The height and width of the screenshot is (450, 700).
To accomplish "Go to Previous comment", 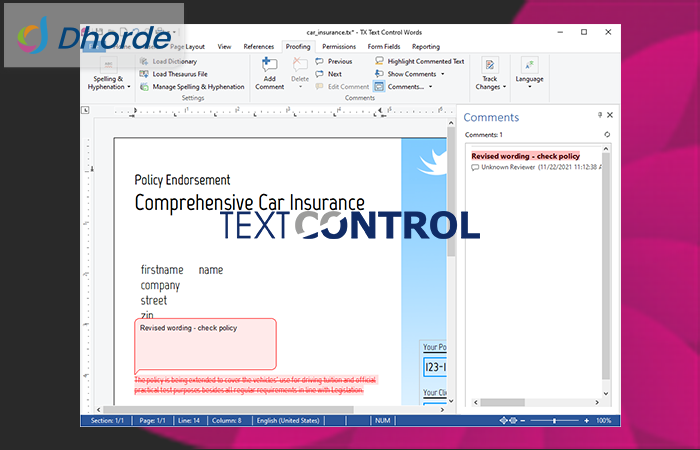I will [339, 61].
